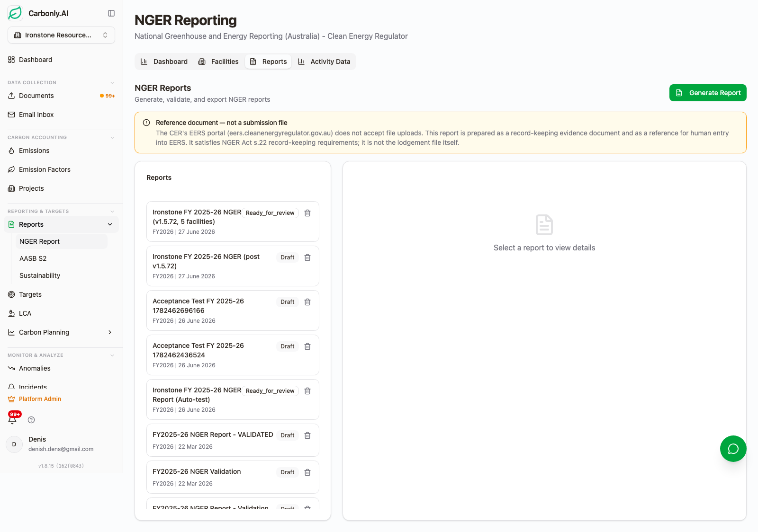Screen dimensions: 758x532
Task: Click the Generate Report button
Action: 708,93
